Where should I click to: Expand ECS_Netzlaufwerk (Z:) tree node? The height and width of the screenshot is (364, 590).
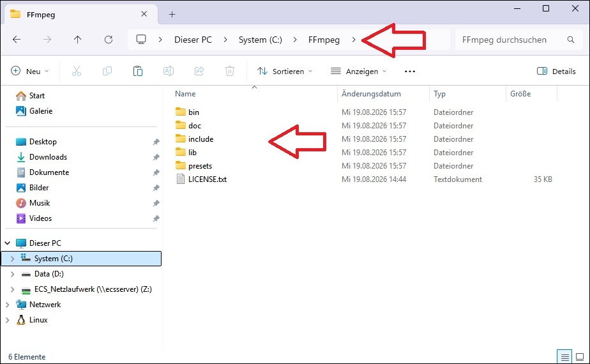click(x=12, y=289)
